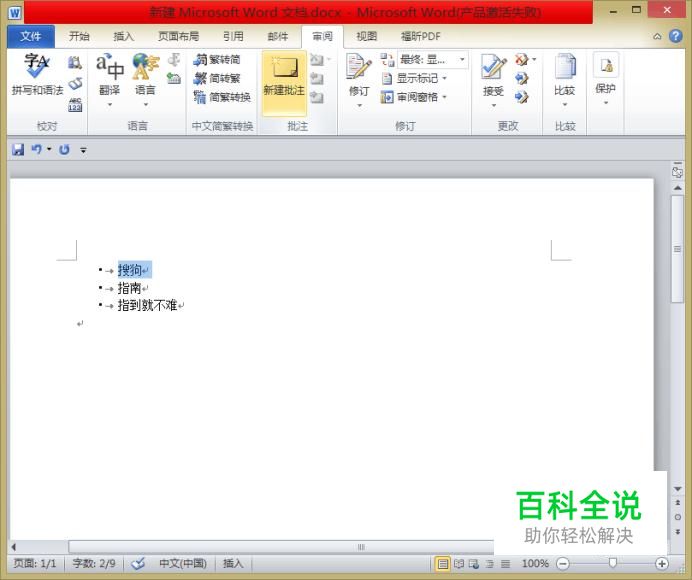Go to previous comment icon

(x=317, y=79)
